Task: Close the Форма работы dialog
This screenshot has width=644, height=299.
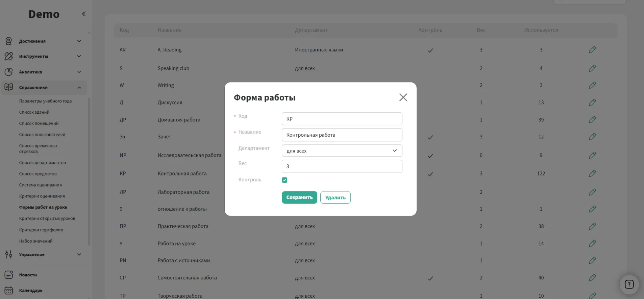Action: pos(403,97)
